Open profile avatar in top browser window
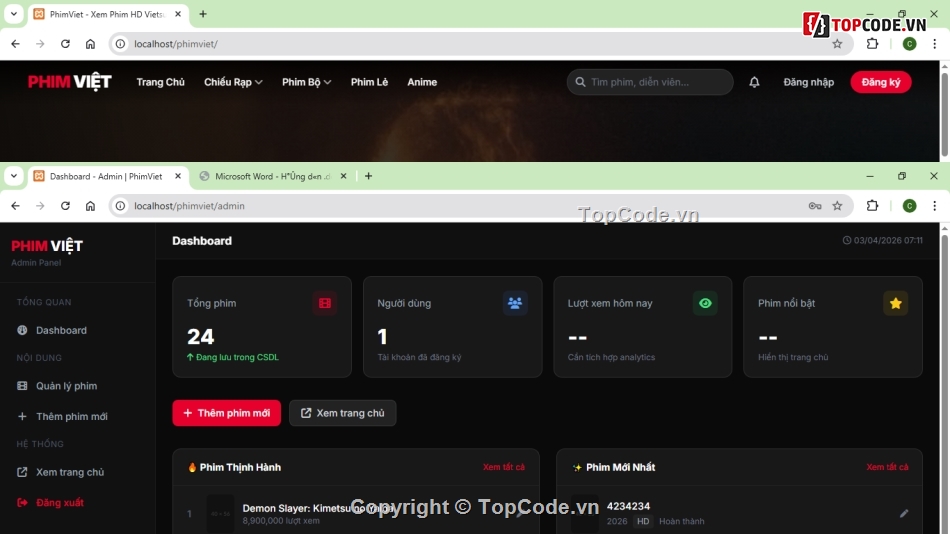The height and width of the screenshot is (534, 950). 909,44
